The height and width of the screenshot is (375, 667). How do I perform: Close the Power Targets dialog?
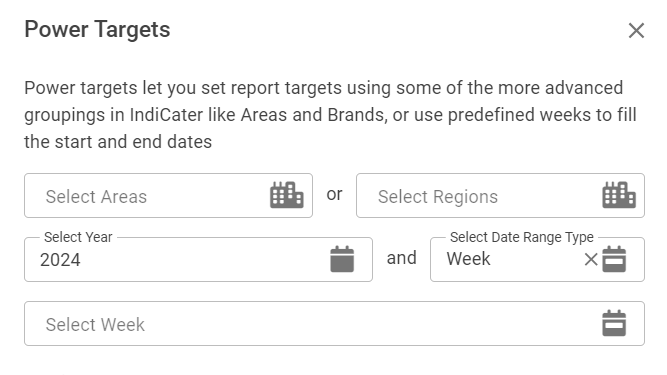pyautogui.click(x=636, y=31)
